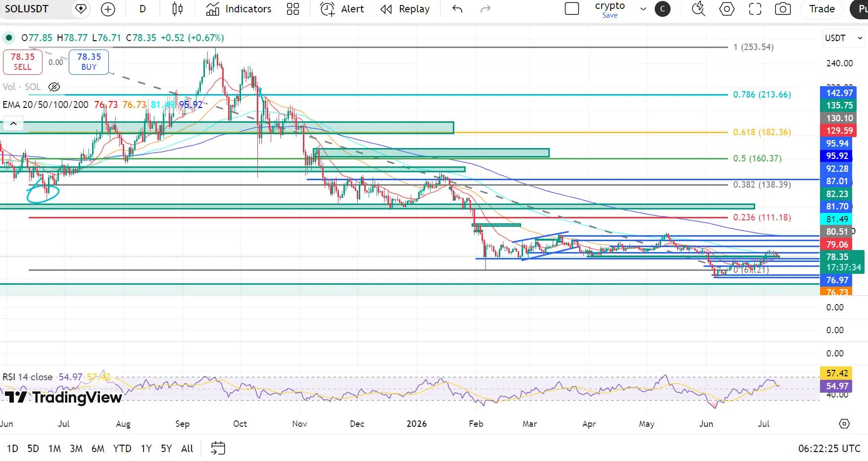Open the go-to-date calendar icon
The width and height of the screenshot is (868, 461).
point(218,449)
